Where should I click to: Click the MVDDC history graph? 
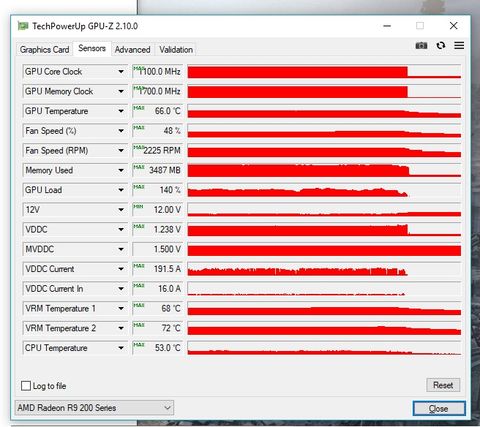[324, 249]
